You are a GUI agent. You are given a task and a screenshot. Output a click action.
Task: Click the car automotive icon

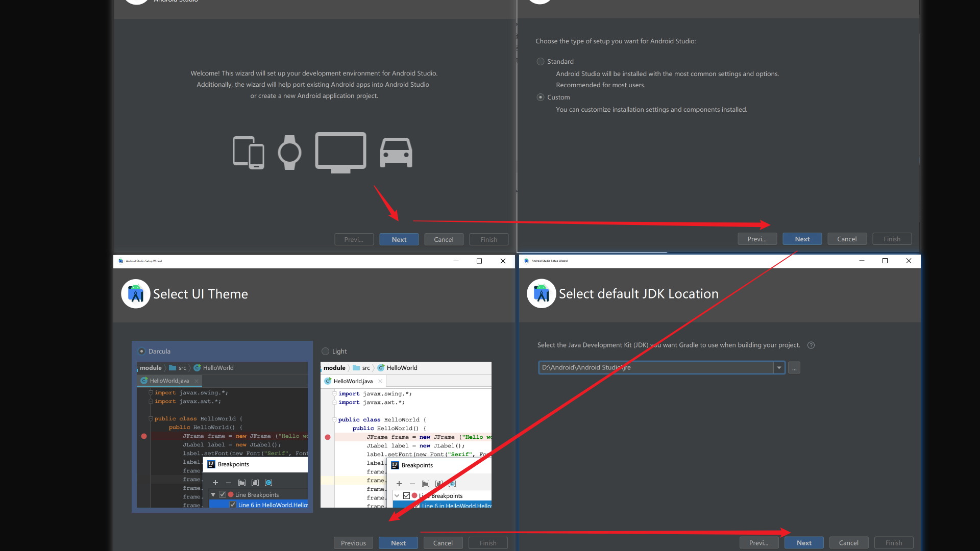396,153
